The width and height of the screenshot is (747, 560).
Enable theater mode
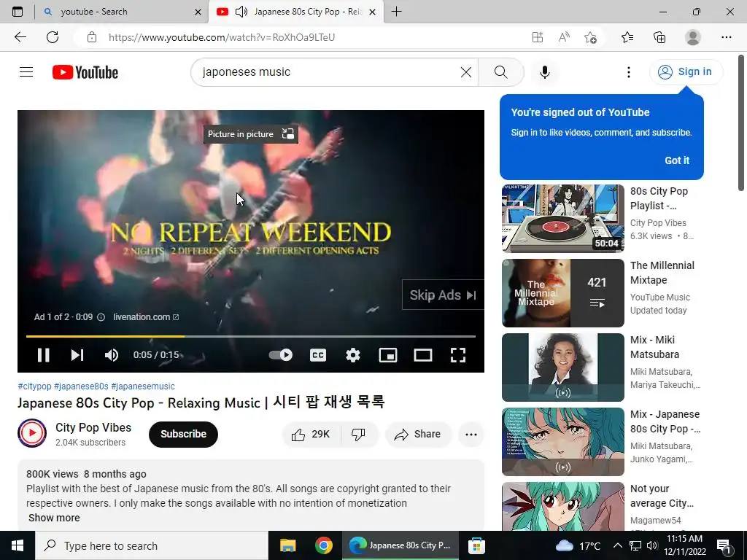point(423,355)
